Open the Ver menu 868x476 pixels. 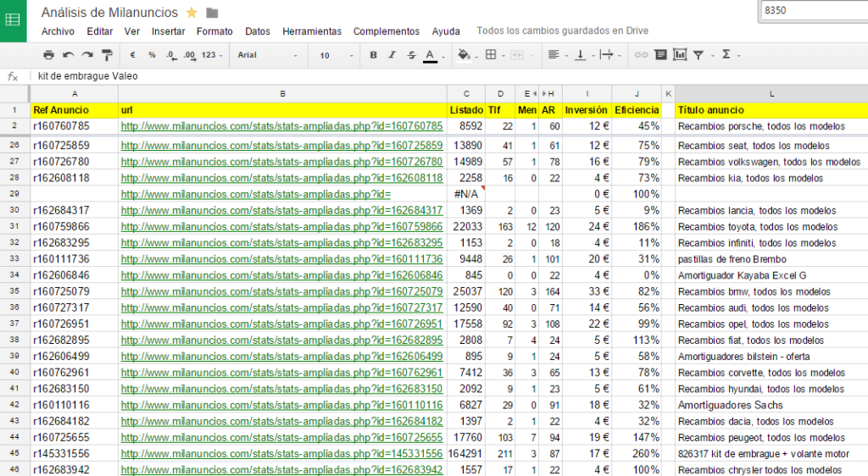click(131, 31)
